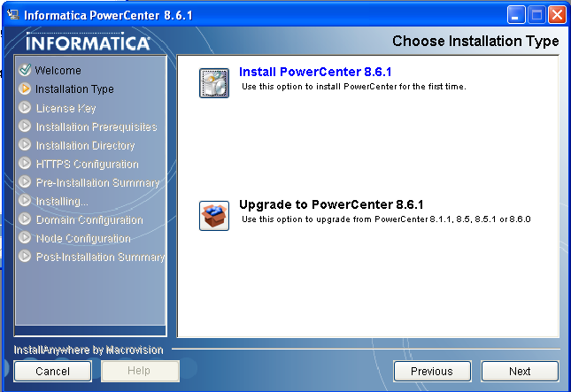Screen dimensions: 571x392
Task: Go back with the Previous button
Action: 432,372
